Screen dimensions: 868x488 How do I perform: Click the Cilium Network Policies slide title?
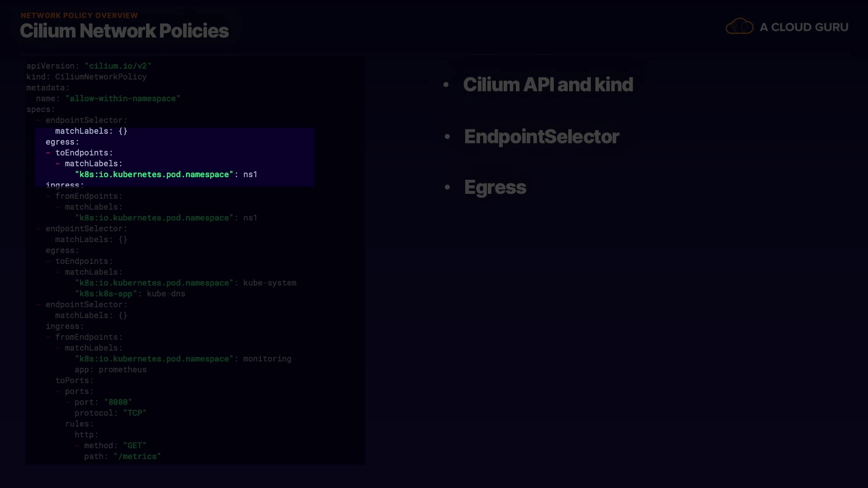click(x=124, y=31)
